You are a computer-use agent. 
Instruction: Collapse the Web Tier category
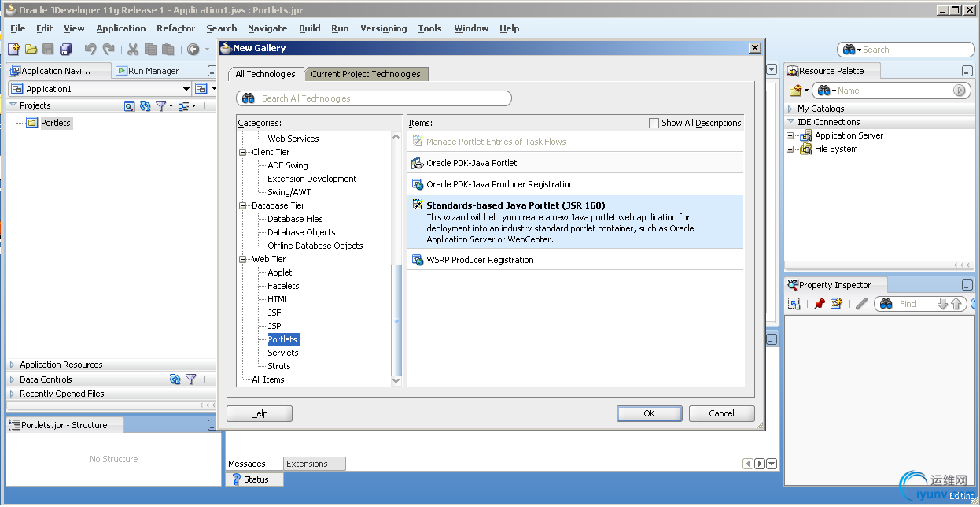[x=242, y=259]
